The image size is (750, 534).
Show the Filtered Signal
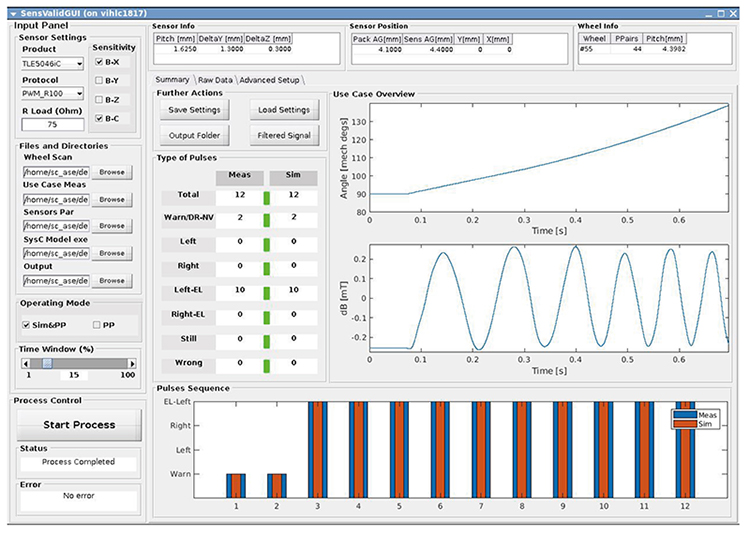pyautogui.click(x=283, y=134)
